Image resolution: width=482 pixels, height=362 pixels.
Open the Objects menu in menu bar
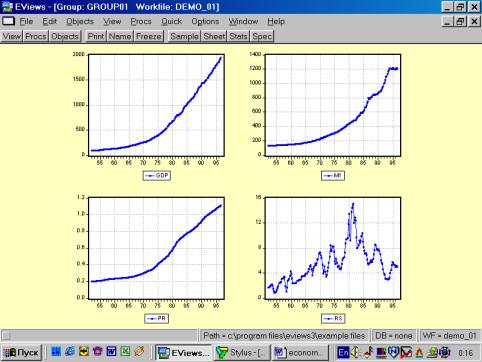[x=80, y=21]
